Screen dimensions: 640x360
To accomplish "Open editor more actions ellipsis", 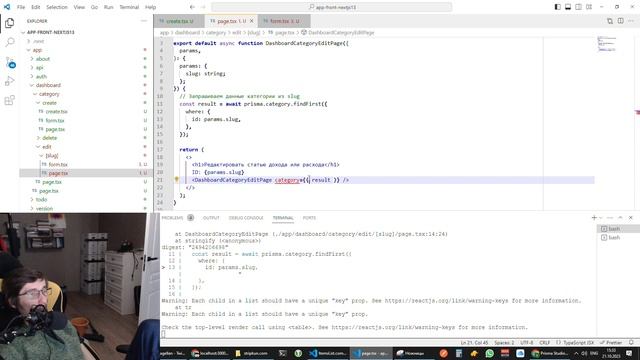I will (x=631, y=21).
